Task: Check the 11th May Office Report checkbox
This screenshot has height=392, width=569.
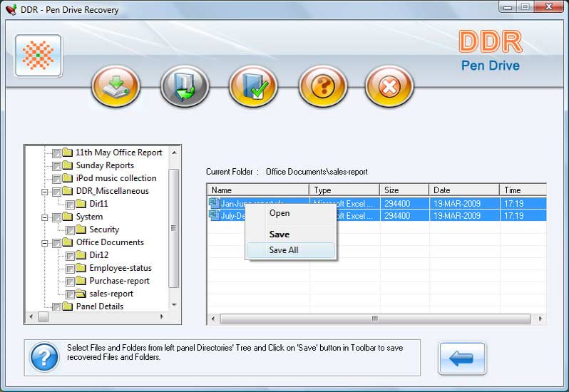Action: [56, 153]
